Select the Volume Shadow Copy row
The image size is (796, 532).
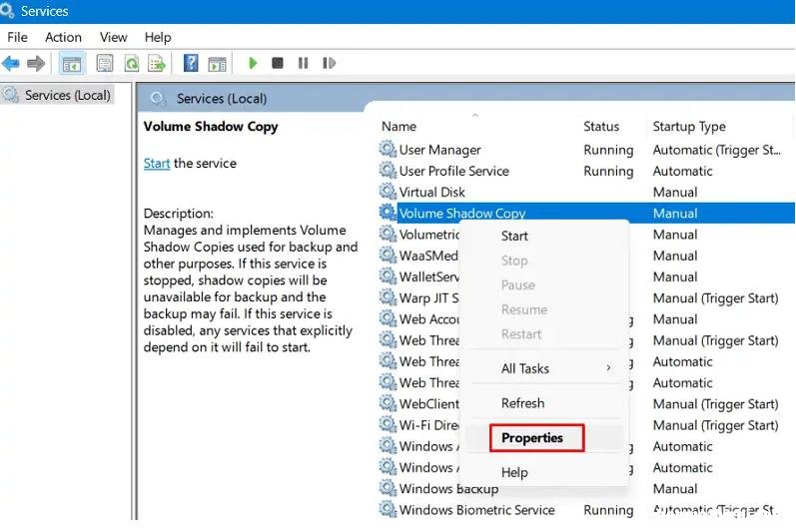(586, 213)
